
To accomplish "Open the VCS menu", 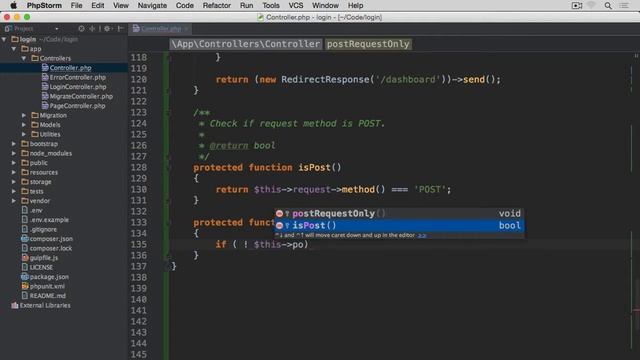I will (x=296, y=5).
